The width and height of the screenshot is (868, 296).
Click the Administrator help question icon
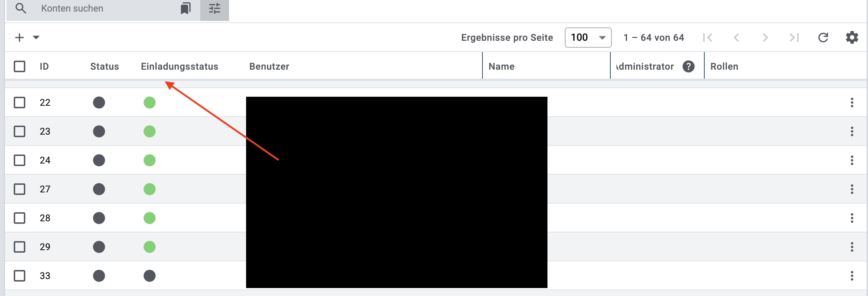pos(688,66)
